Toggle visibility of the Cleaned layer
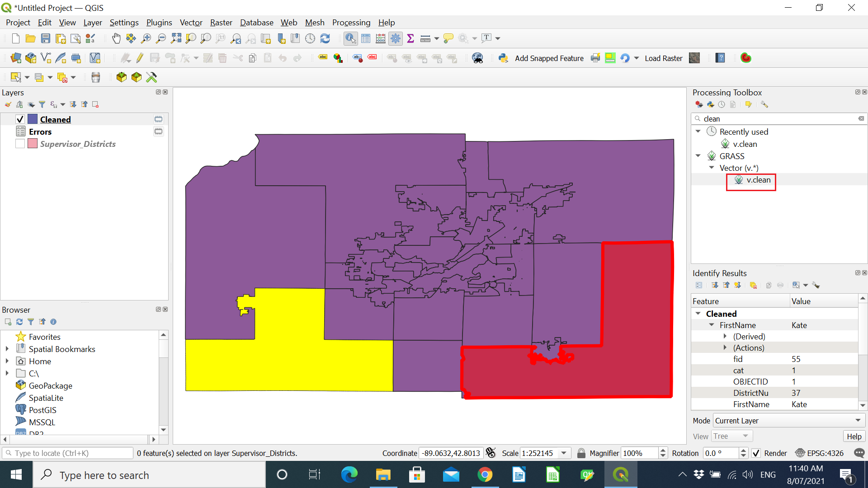 [20, 119]
